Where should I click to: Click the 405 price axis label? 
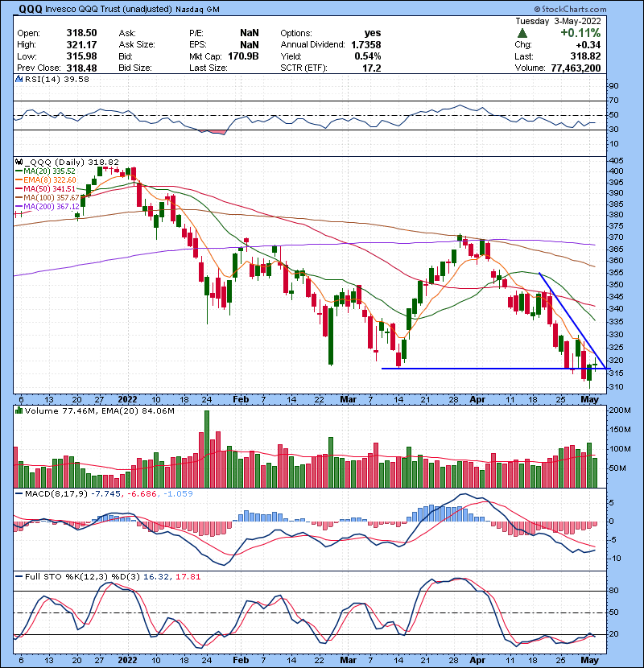pos(617,161)
